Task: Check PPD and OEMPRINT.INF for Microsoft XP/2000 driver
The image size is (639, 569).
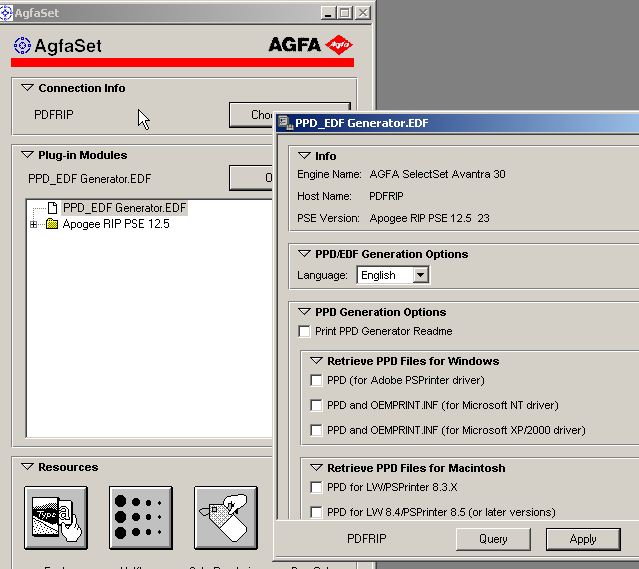Action: (x=316, y=430)
